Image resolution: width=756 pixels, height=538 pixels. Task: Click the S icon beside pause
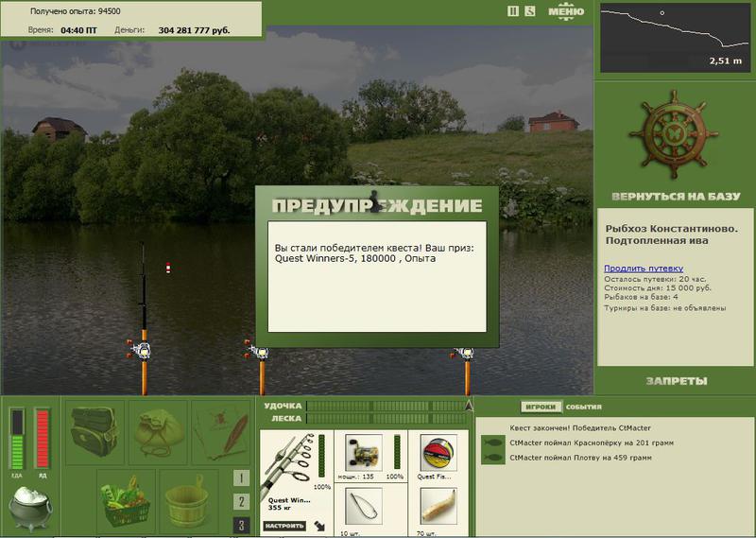point(530,11)
